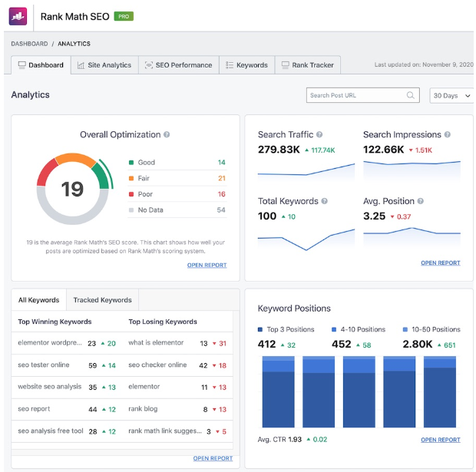Click the 'No Data' row value 54
This screenshot has width=476, height=472.
(221, 210)
